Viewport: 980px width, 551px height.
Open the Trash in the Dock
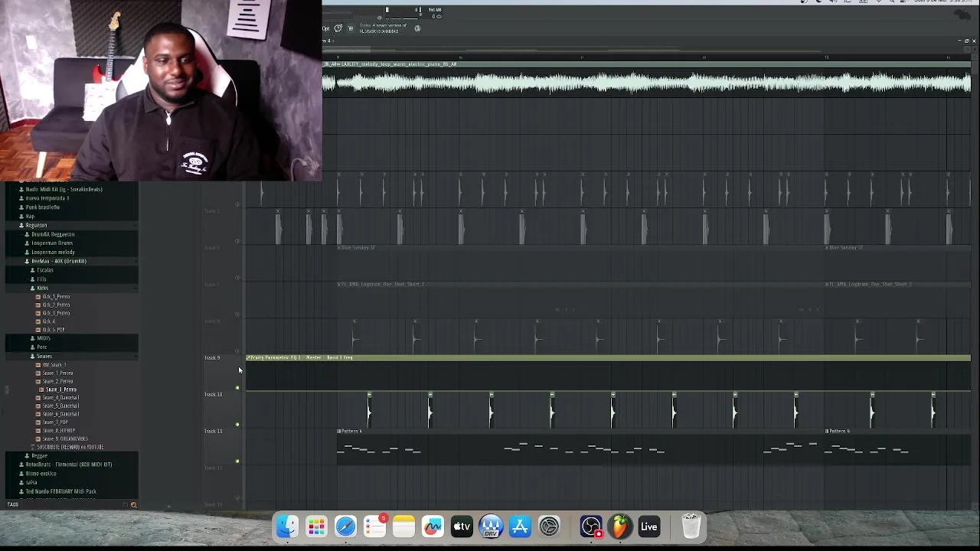click(x=691, y=527)
